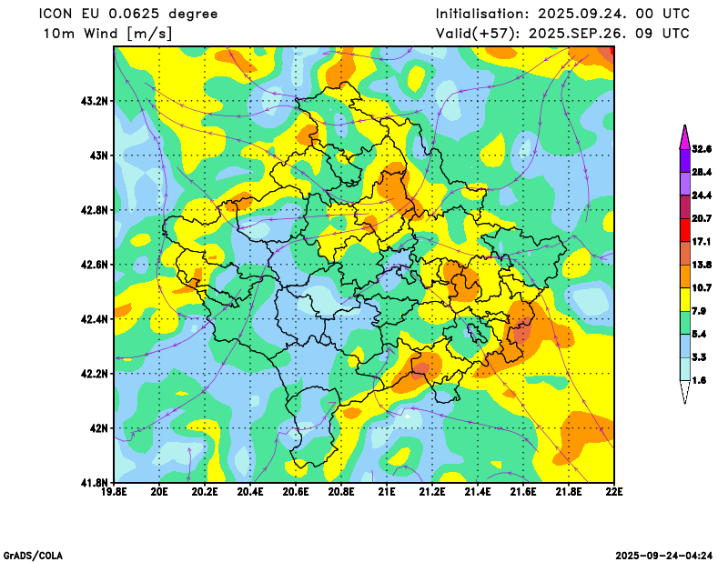Click the magenta top arrow of the color legend
This screenshot has width=728, height=562.
(684, 136)
